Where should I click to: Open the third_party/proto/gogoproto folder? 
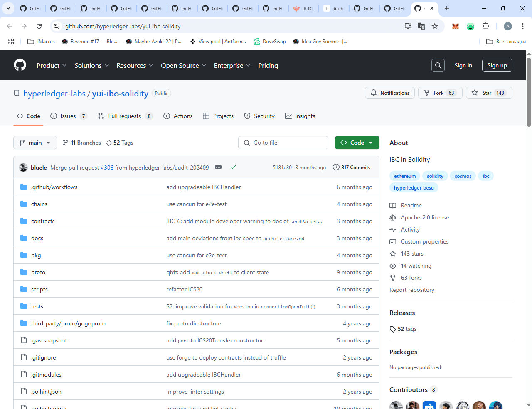(68, 323)
